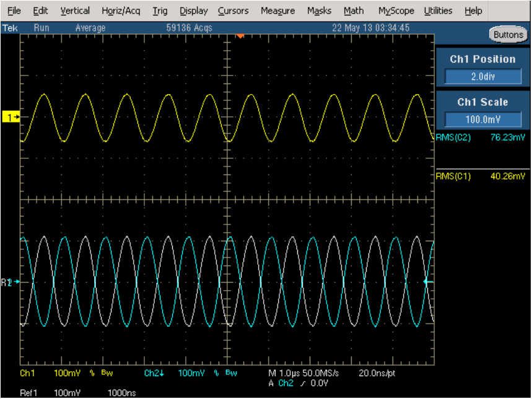Open the Cursors menu
The width and height of the screenshot is (532, 399).
click(x=233, y=11)
